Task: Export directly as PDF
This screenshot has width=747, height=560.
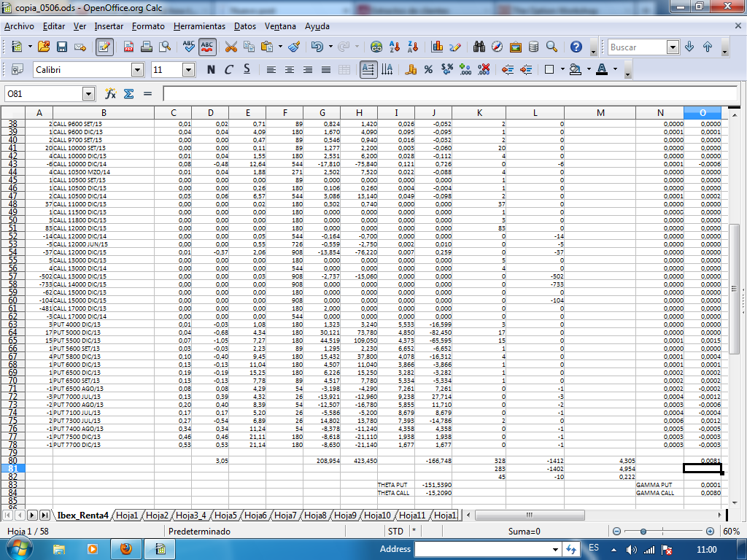Action: tap(128, 47)
